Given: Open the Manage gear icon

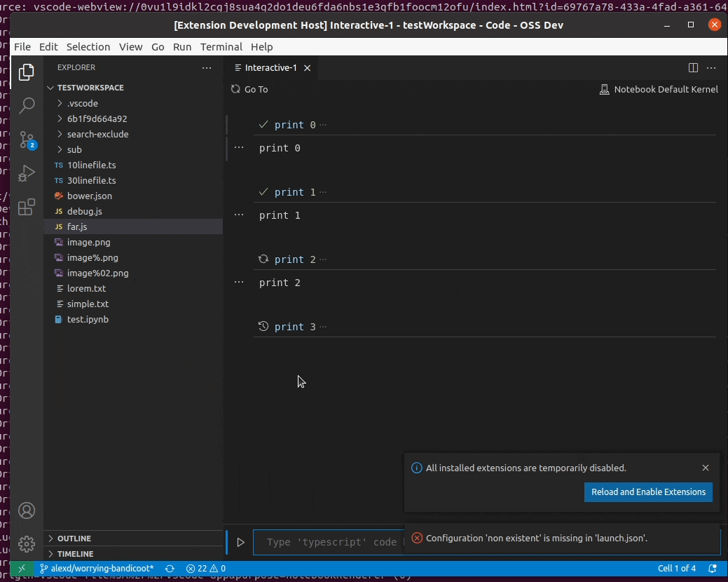Looking at the screenshot, I should [x=27, y=544].
